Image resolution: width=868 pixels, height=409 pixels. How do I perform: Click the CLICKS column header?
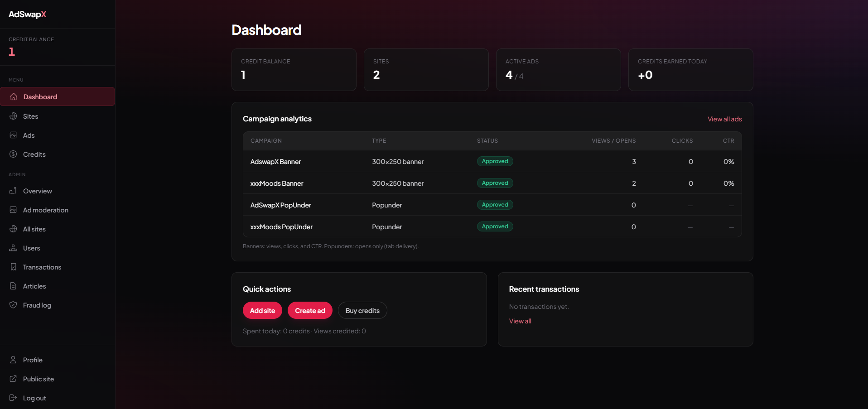point(682,141)
